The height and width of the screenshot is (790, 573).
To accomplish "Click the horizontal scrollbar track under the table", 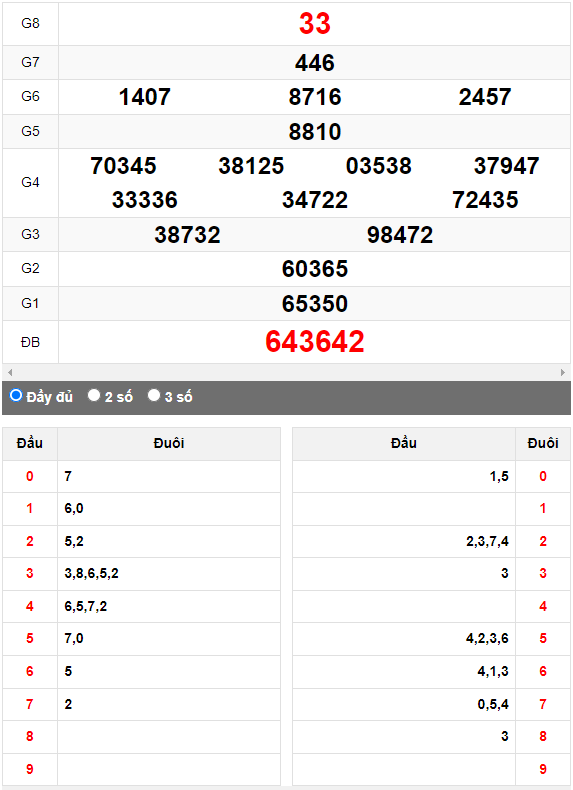I will pos(286,372).
